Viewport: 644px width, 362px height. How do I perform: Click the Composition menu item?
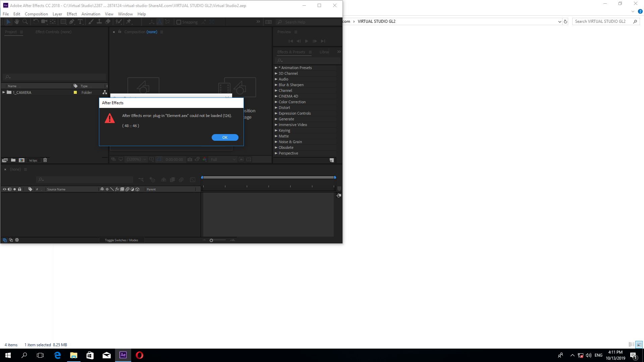click(x=36, y=14)
